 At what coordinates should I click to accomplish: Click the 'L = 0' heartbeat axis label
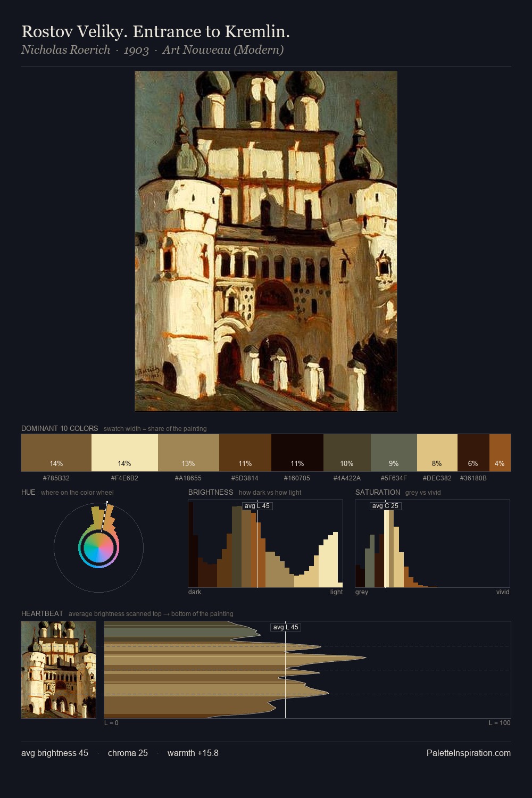click(x=111, y=723)
